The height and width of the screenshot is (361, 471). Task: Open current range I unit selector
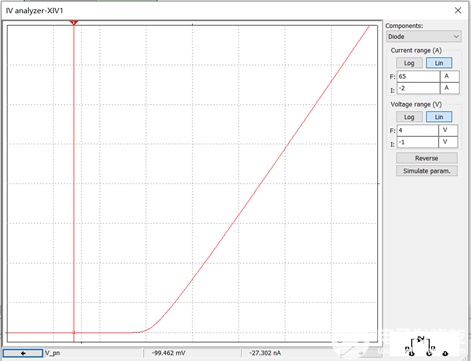pyautogui.click(x=450, y=88)
